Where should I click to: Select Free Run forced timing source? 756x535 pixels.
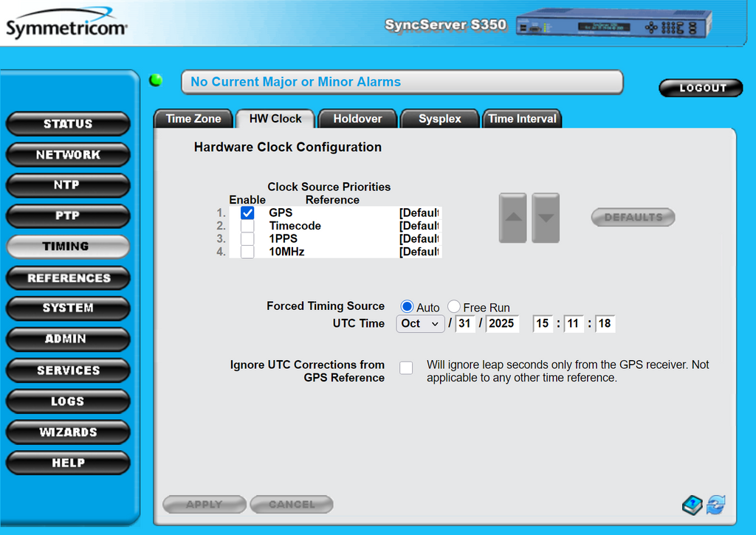(454, 307)
